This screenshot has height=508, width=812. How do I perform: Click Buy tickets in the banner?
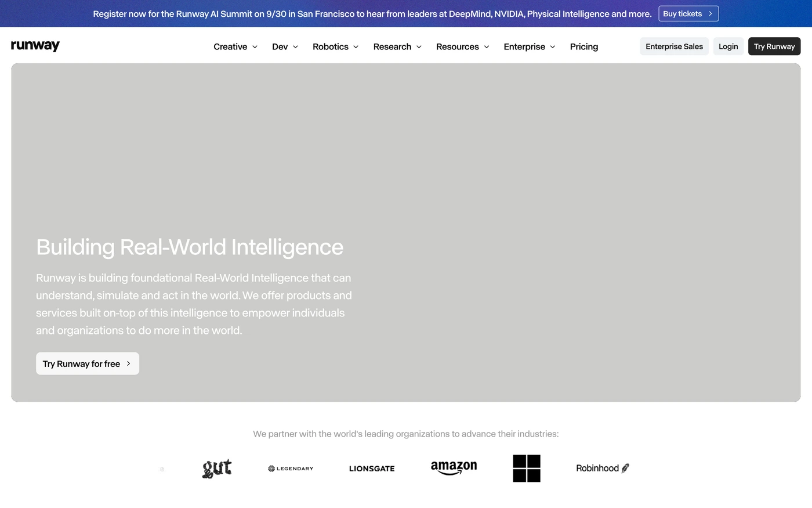[688, 13]
